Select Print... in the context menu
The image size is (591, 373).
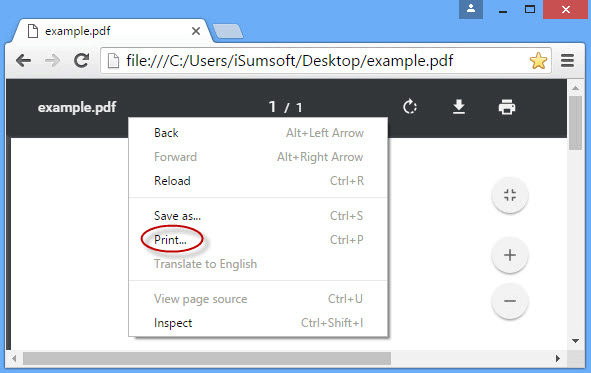point(258,240)
